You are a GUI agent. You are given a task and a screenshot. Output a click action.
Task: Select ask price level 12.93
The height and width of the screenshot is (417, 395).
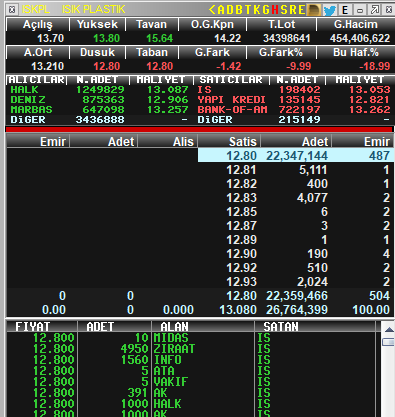click(x=295, y=282)
